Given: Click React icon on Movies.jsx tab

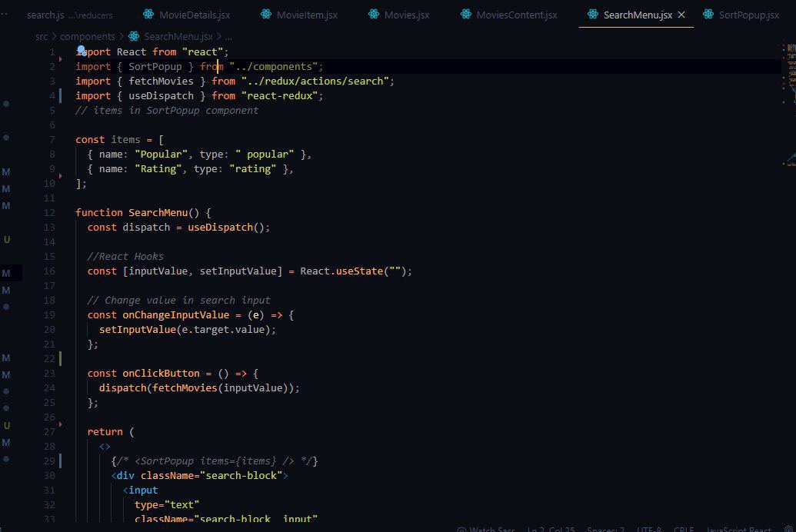Looking at the screenshot, I should (373, 14).
